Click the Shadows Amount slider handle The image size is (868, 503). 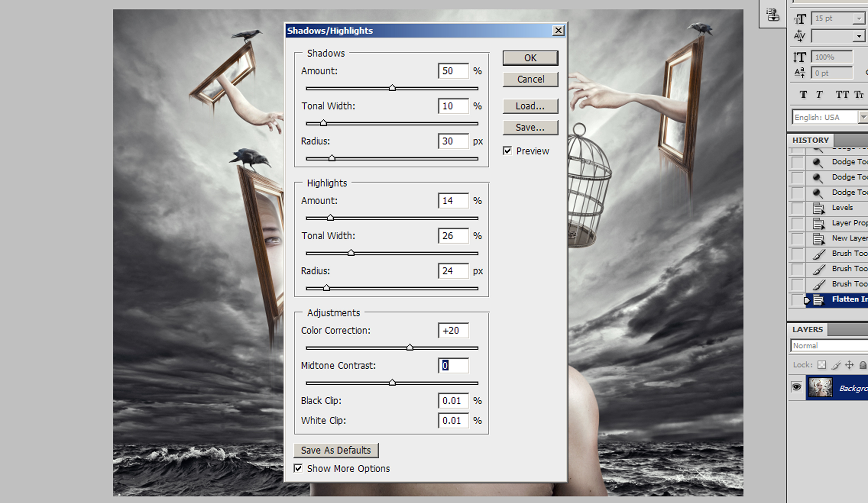[392, 88]
